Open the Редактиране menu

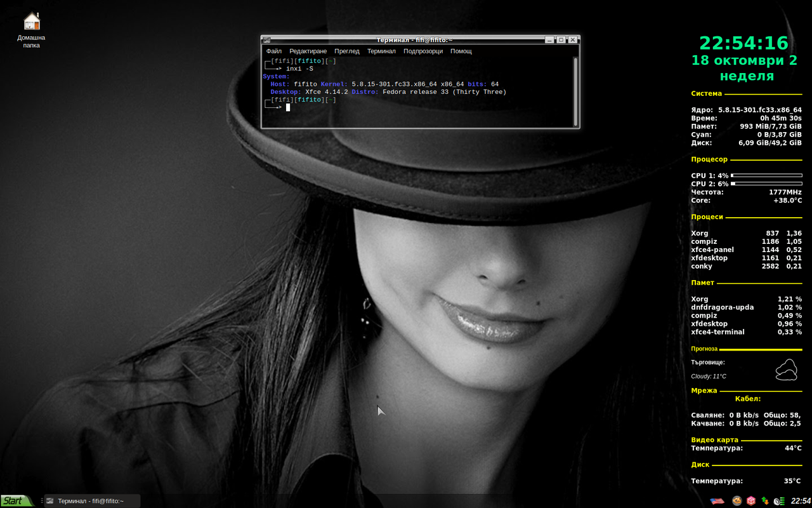(x=308, y=51)
